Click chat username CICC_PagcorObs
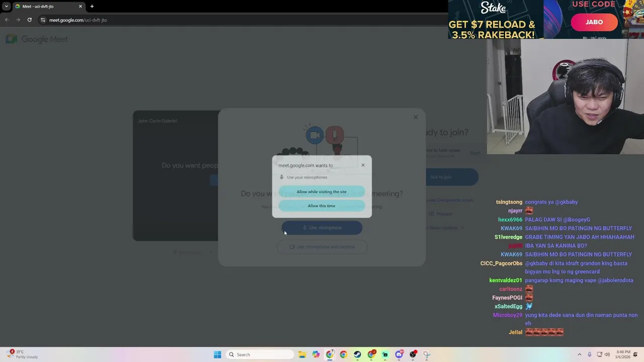Viewport: 644px width, 362px height. coord(501,263)
